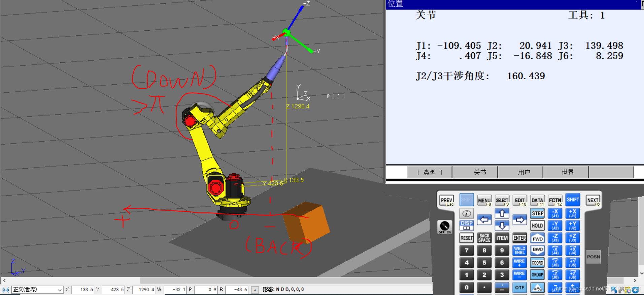
Task: Click the EDIT key on teach pendant
Action: coord(520,200)
